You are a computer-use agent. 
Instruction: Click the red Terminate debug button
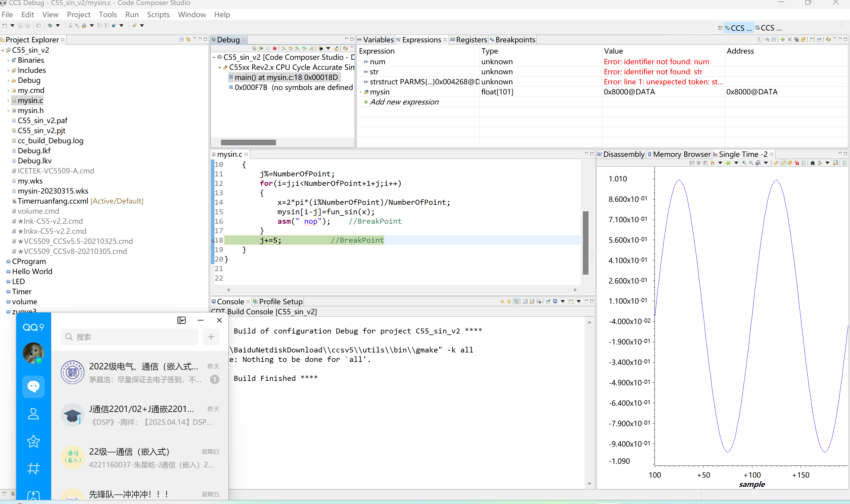point(275,48)
